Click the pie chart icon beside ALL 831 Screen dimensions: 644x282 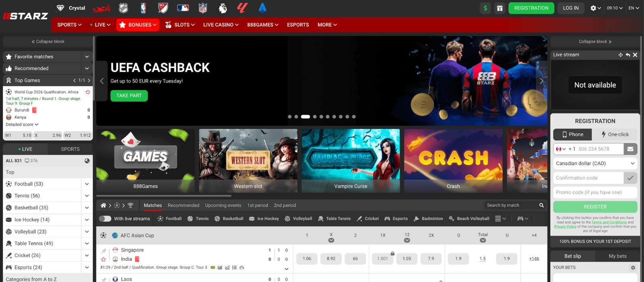click(87, 161)
